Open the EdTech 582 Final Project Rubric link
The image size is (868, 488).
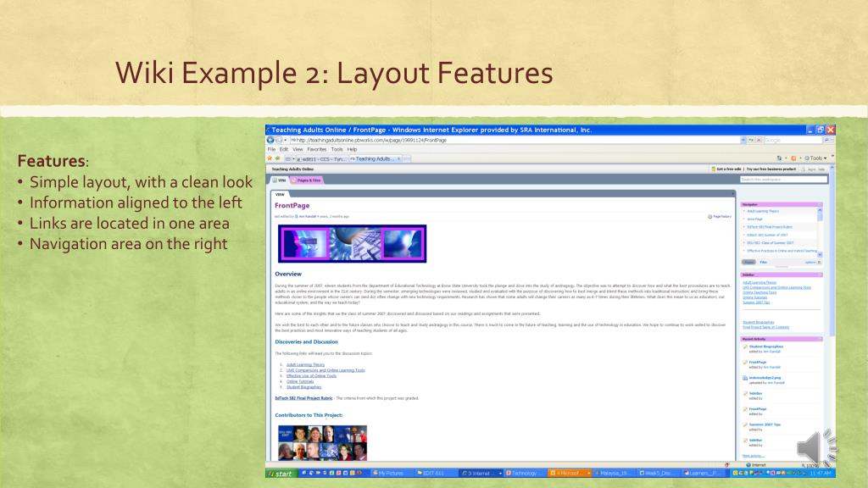[304, 398]
